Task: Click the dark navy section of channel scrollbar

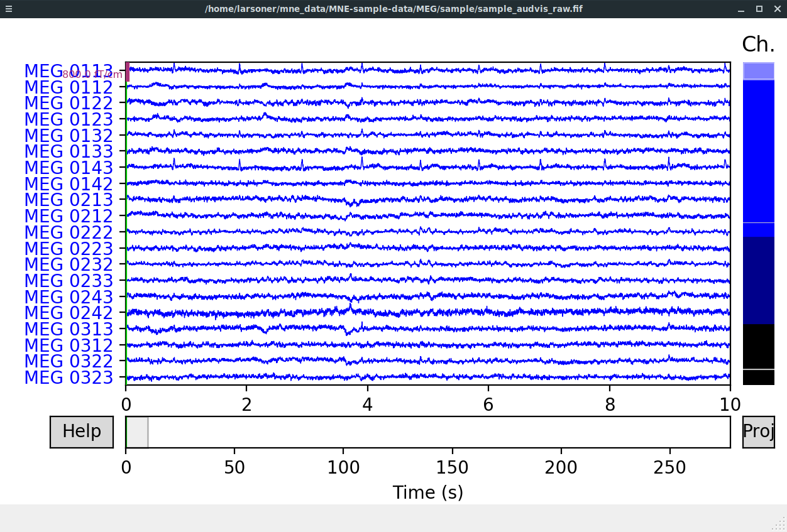Action: [x=759, y=280]
